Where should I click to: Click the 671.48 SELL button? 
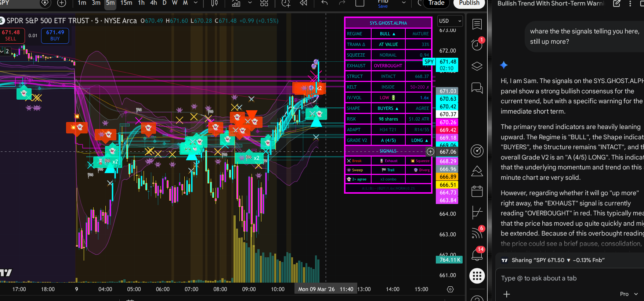(x=11, y=36)
